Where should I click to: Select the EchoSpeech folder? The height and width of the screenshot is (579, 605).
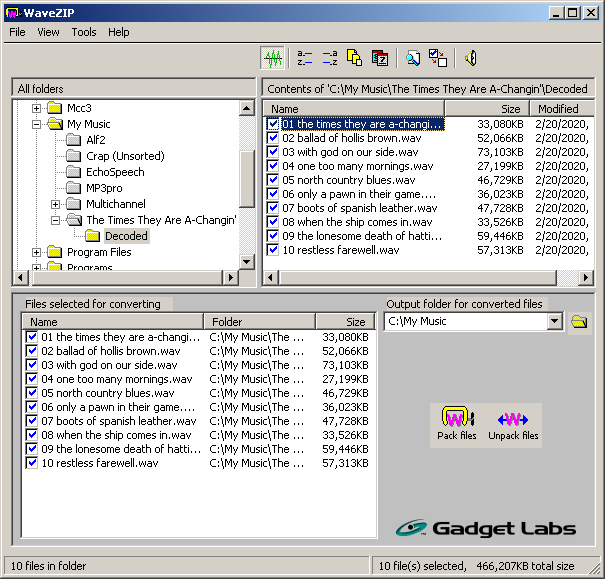pyautogui.click(x=115, y=172)
